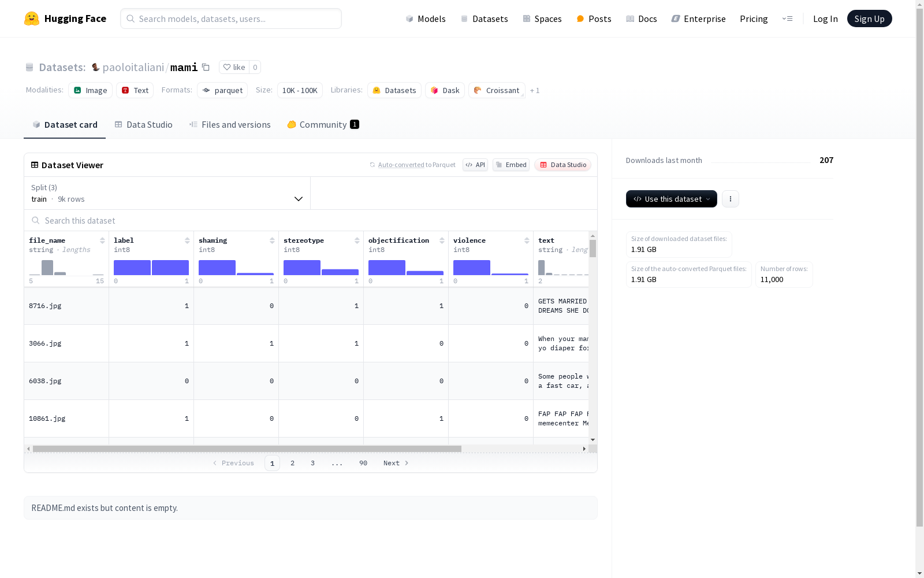Open the Use this dataset dropdown
The width and height of the screenshot is (924, 578).
coord(671,199)
